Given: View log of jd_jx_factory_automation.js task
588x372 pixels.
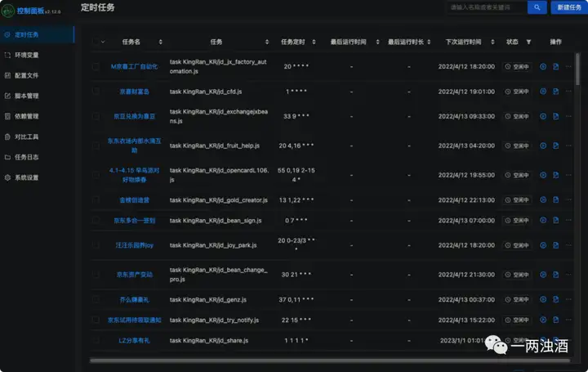Looking at the screenshot, I should [556, 66].
